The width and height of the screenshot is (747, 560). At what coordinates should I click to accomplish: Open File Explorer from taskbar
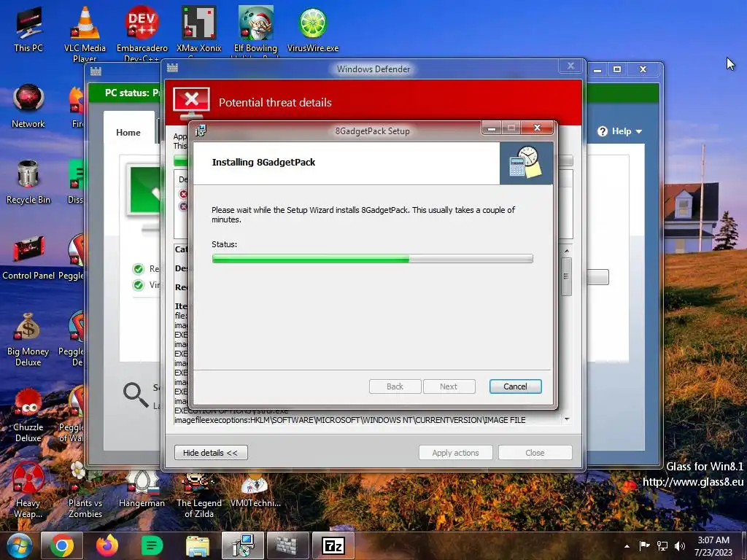coord(197,545)
